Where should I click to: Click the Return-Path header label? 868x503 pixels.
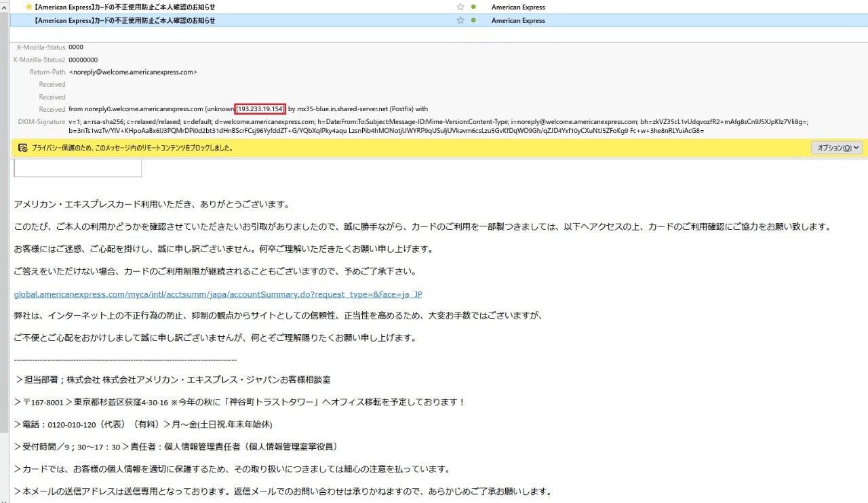(47, 72)
